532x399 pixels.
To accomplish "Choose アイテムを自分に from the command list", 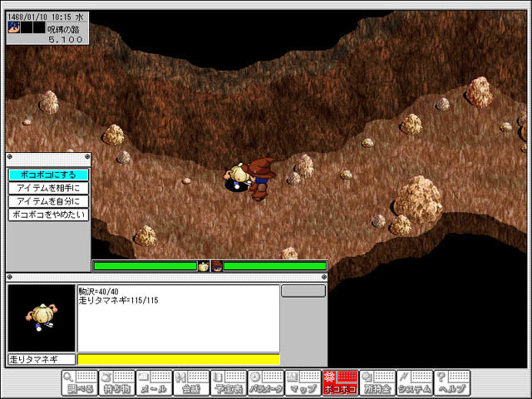I will coord(48,202).
